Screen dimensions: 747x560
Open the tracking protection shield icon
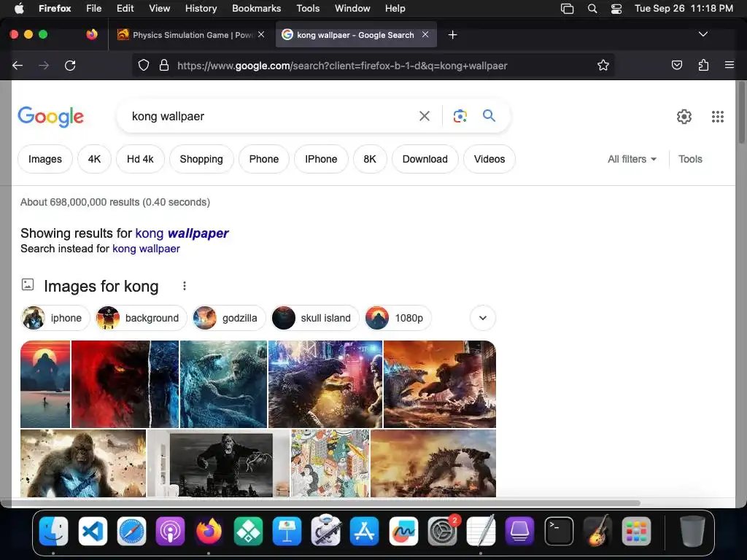click(x=144, y=65)
